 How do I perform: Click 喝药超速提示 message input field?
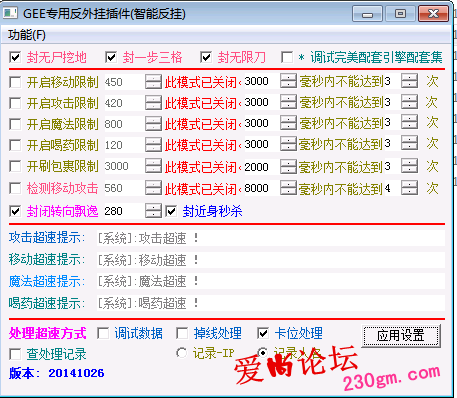click(271, 303)
